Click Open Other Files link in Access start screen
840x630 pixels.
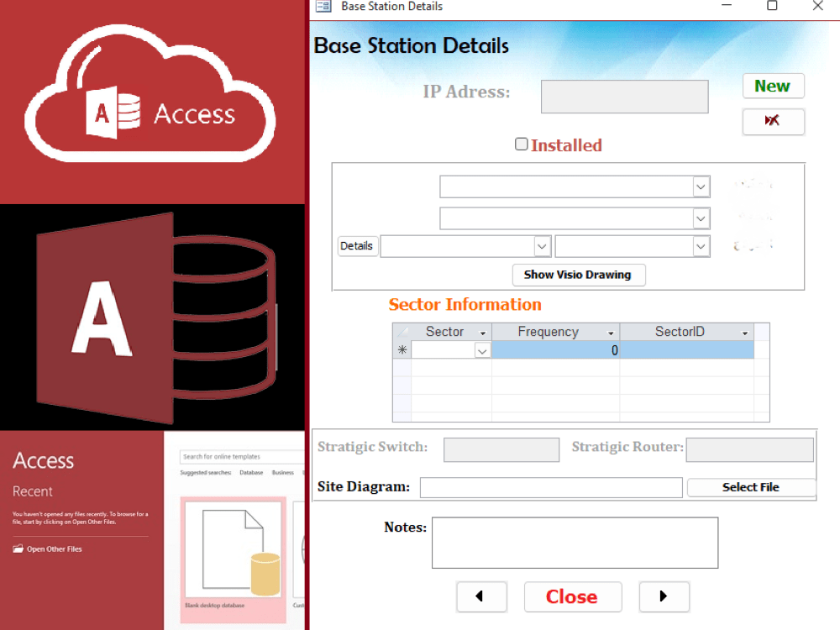point(55,549)
